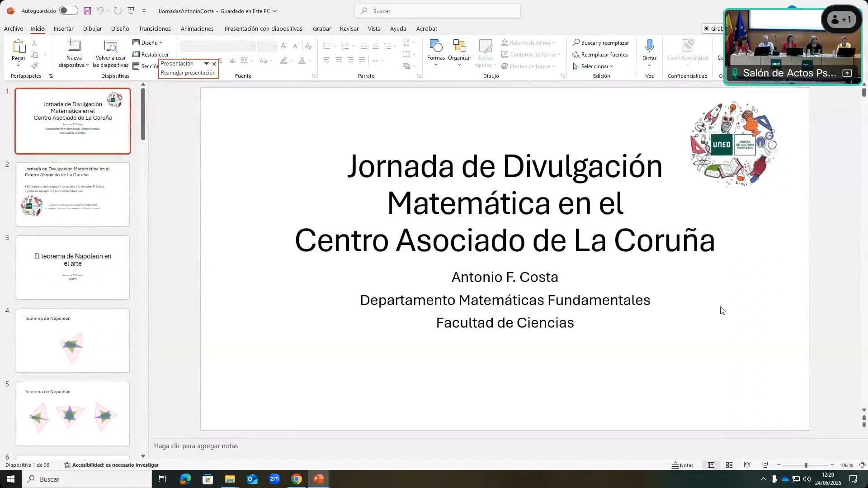868x488 pixels.
Task: Click the redo arrow in title bar
Action: [118, 11]
